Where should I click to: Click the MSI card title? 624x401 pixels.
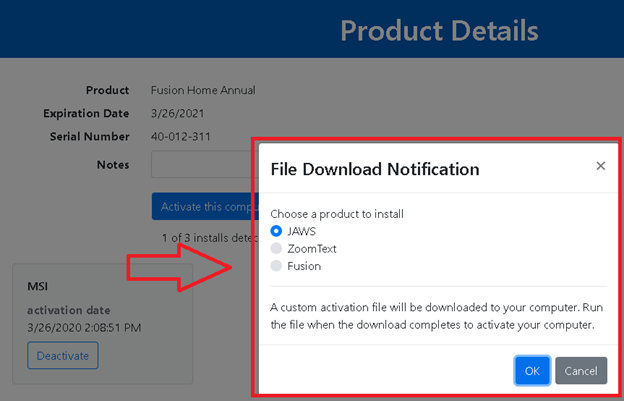click(x=38, y=288)
